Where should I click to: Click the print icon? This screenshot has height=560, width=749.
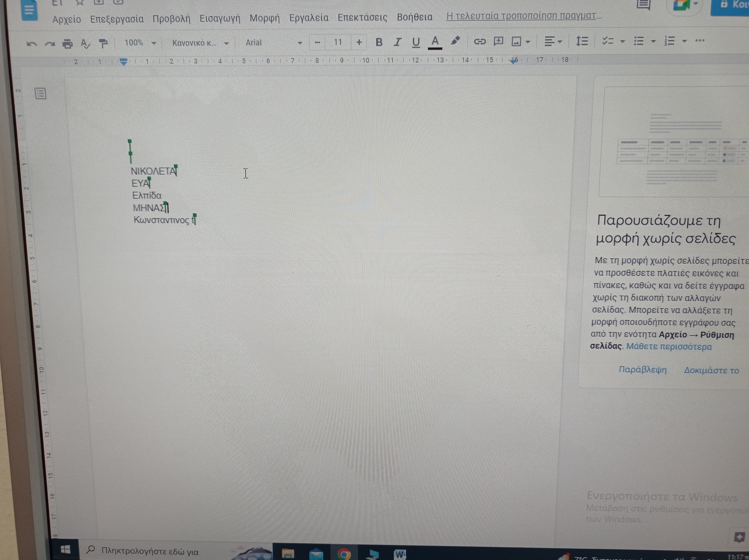68,44
